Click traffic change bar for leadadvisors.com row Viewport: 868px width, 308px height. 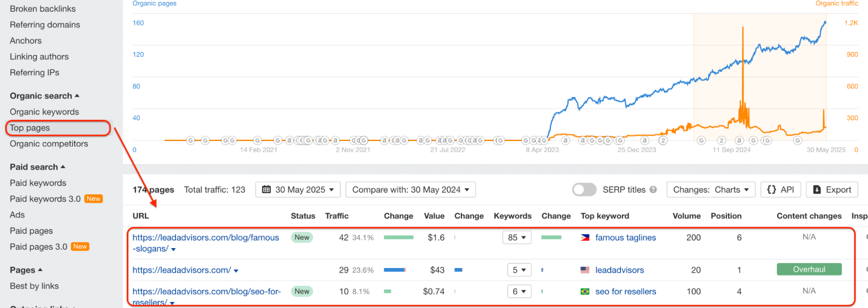pyautogui.click(x=395, y=270)
